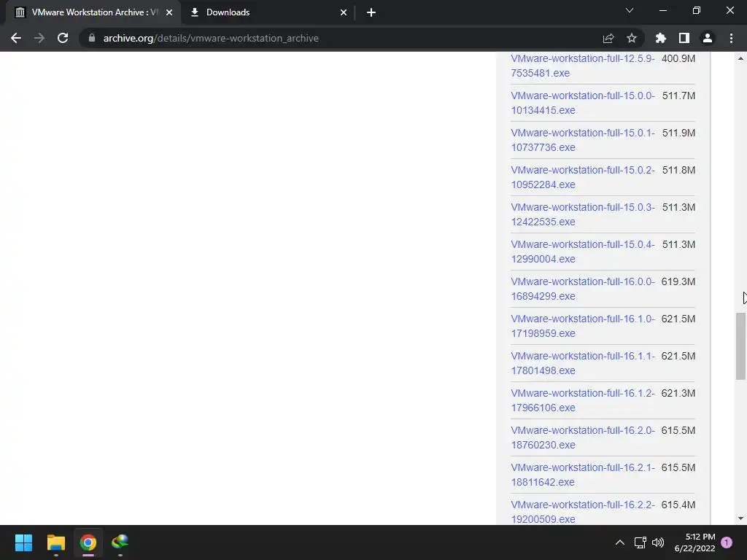Open a new browser tab

click(x=371, y=12)
